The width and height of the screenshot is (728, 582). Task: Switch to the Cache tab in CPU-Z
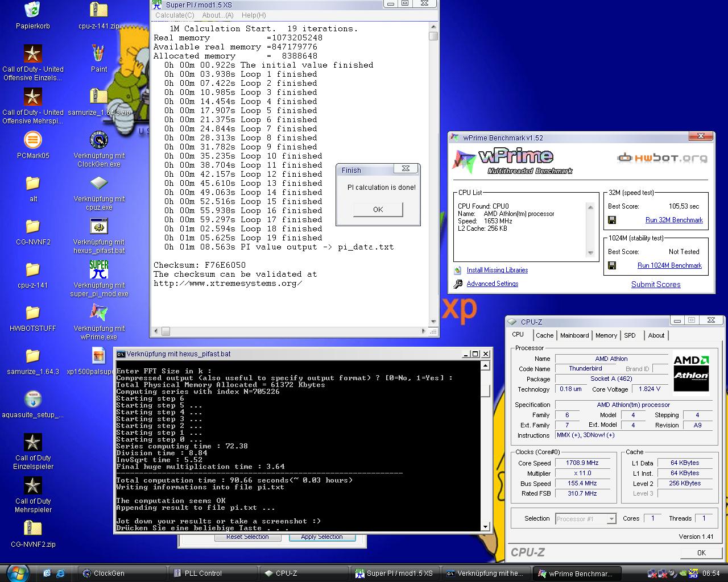click(x=544, y=335)
